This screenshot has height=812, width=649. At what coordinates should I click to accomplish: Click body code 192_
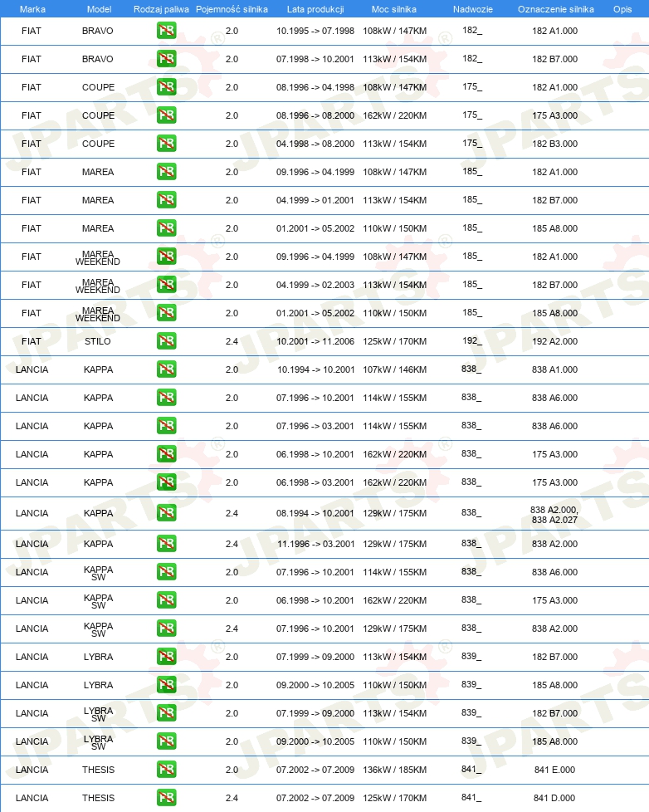click(x=472, y=340)
